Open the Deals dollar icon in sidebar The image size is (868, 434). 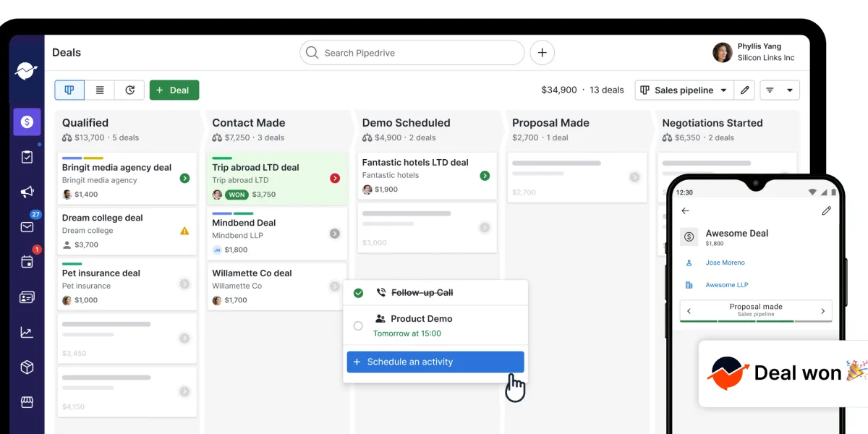(27, 122)
